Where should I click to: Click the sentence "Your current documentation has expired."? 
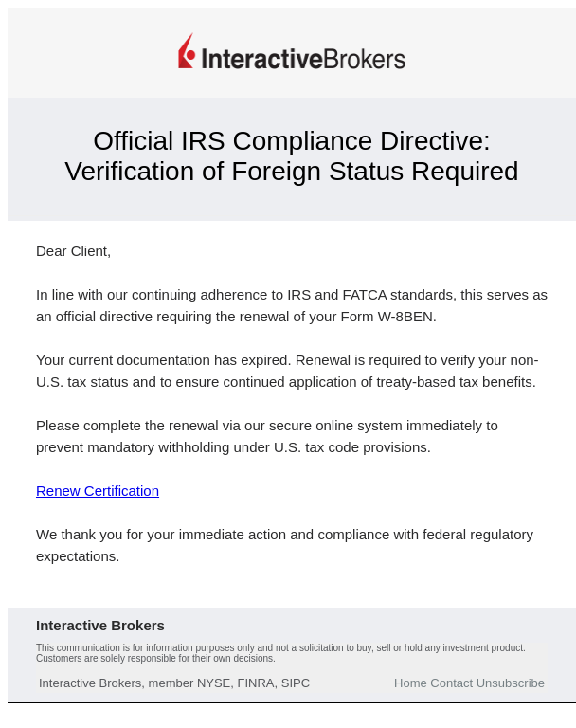[x=164, y=360]
